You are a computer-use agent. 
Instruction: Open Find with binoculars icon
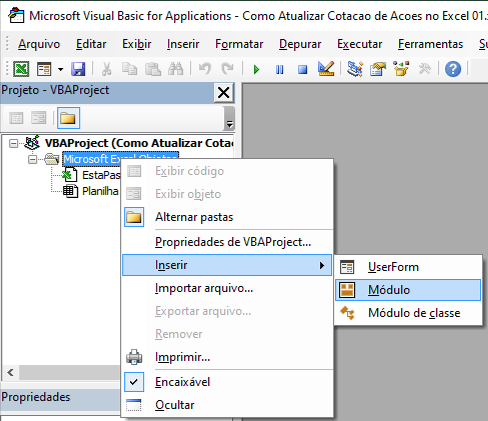176,69
